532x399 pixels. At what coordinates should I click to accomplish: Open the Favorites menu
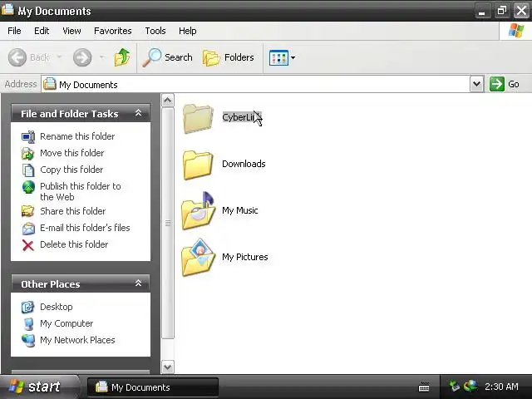113,31
